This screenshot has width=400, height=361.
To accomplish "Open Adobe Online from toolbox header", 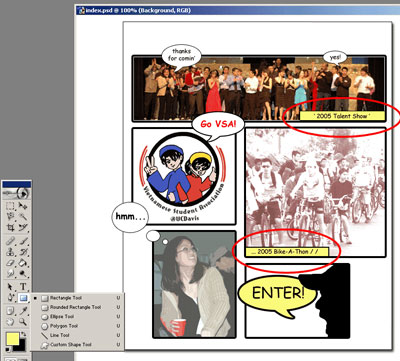I will pos(16,193).
